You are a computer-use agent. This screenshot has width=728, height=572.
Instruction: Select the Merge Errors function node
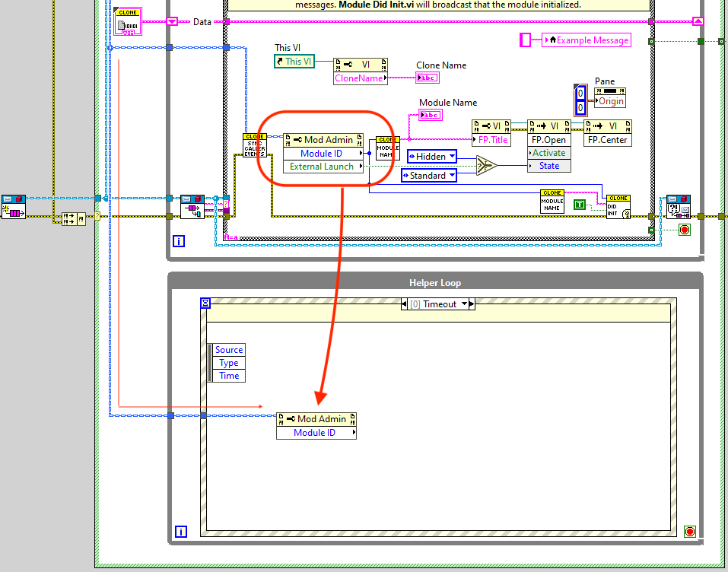[74, 218]
